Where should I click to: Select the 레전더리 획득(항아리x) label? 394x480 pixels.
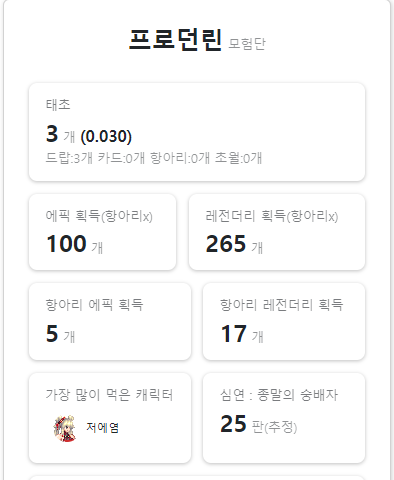(x=272, y=216)
